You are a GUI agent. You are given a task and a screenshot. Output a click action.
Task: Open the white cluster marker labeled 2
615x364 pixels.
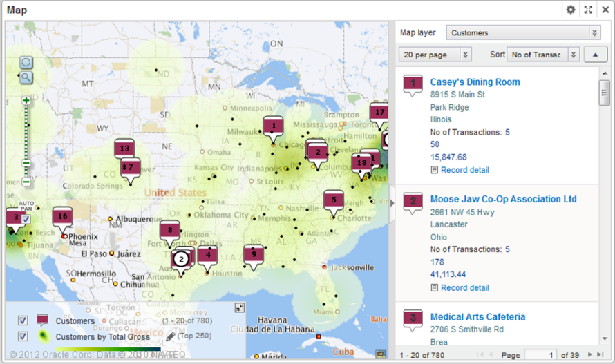click(x=181, y=259)
